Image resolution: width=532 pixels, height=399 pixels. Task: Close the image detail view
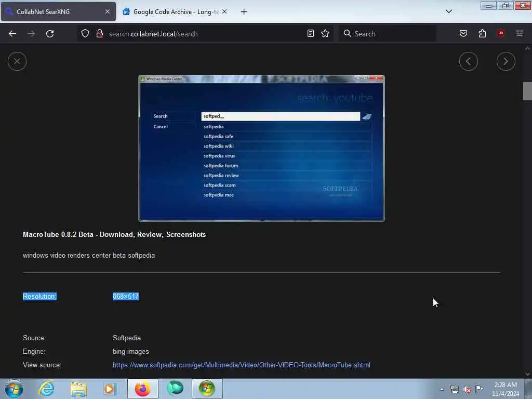[x=17, y=61]
